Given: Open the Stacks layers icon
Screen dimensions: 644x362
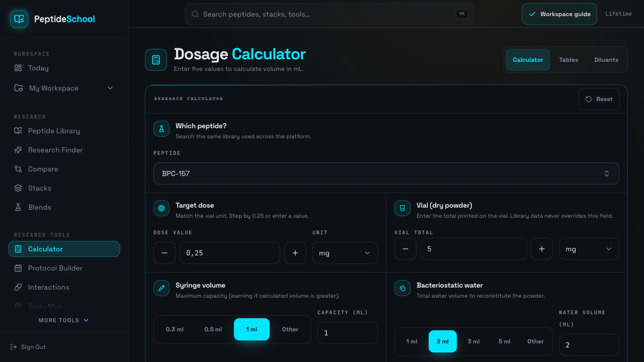Looking at the screenshot, I should pyautogui.click(x=18, y=188).
